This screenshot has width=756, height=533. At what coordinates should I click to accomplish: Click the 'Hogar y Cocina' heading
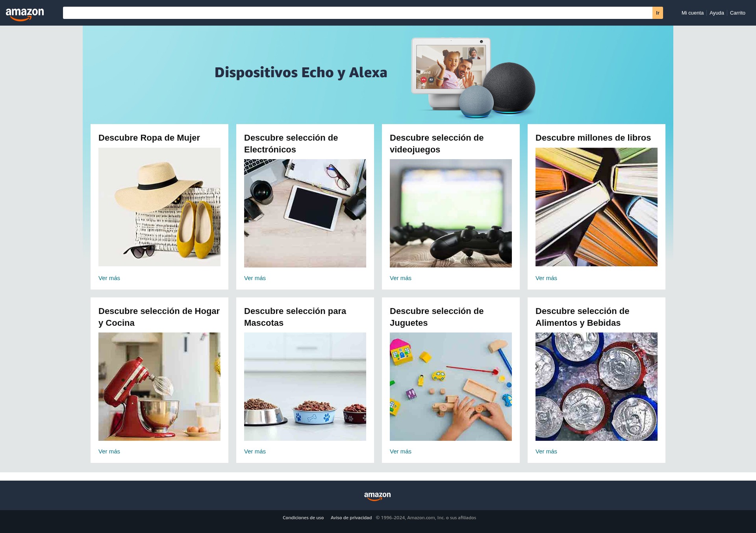point(159,317)
